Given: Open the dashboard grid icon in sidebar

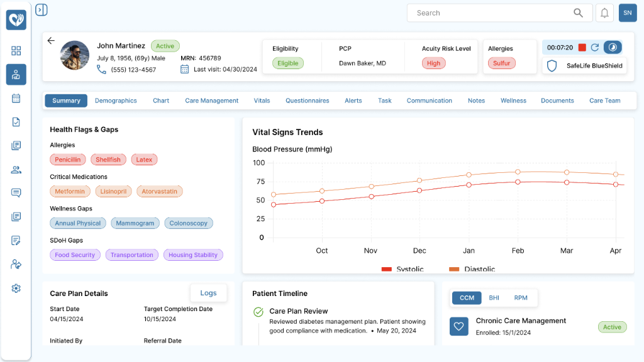Looking at the screenshot, I should (x=16, y=51).
